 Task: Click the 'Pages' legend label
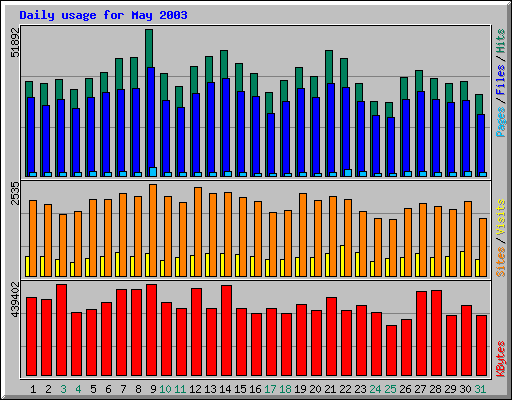click(x=500, y=122)
